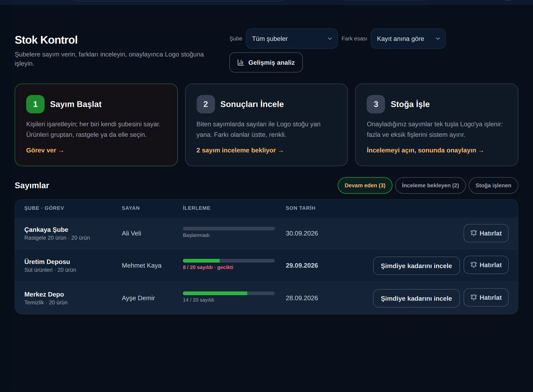Click the Üretim Deposu progress bar

point(229,261)
